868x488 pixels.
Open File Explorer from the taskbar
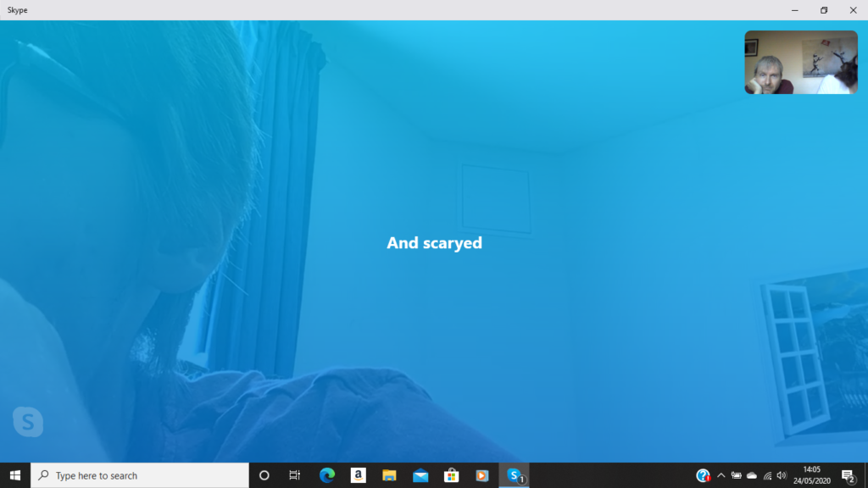click(x=389, y=475)
